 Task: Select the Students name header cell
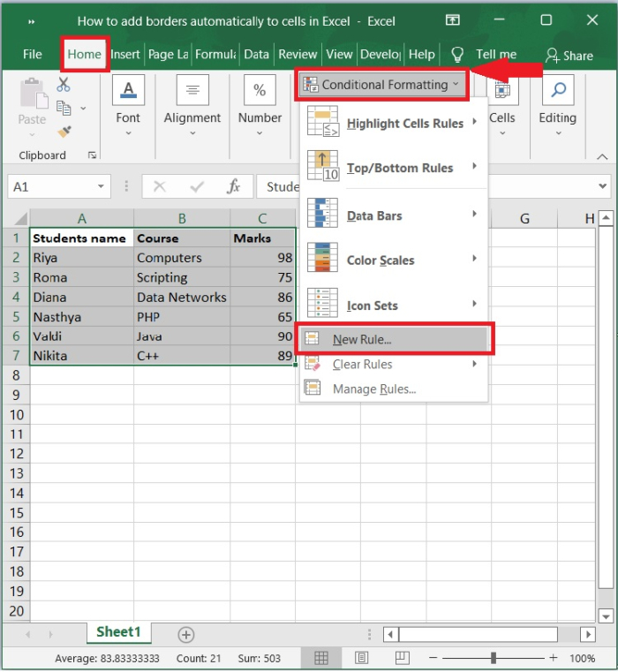pos(82,238)
